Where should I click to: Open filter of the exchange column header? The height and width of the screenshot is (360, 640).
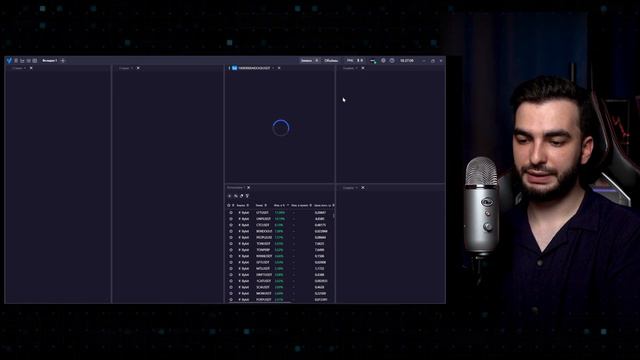[248, 205]
